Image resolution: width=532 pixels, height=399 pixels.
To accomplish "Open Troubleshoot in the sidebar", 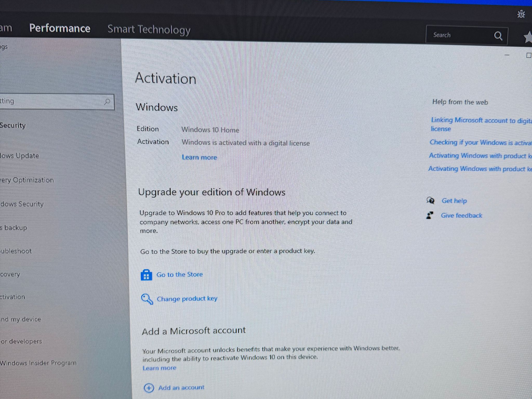I will point(16,251).
